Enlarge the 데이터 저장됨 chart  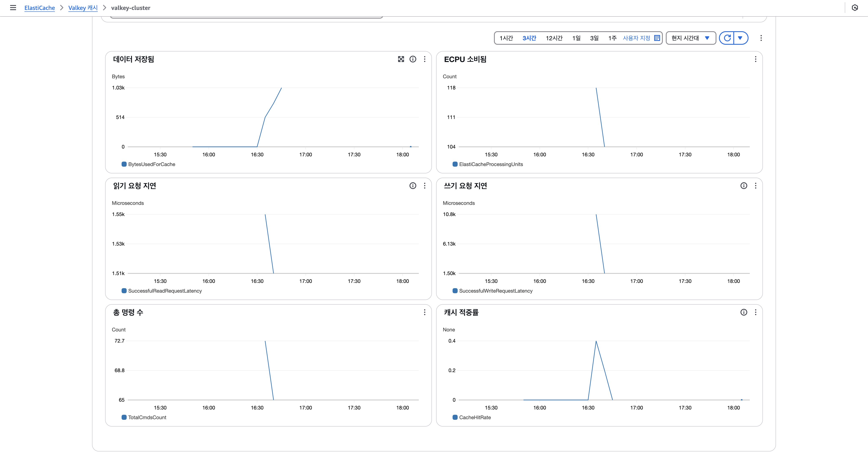[x=401, y=59]
